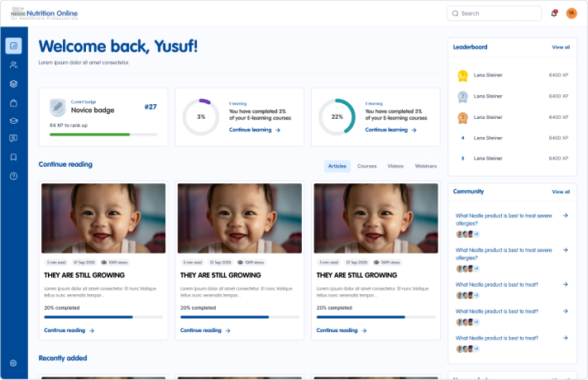The width and height of the screenshot is (588, 380).
Task: Click the YA profile avatar
Action: [571, 13]
